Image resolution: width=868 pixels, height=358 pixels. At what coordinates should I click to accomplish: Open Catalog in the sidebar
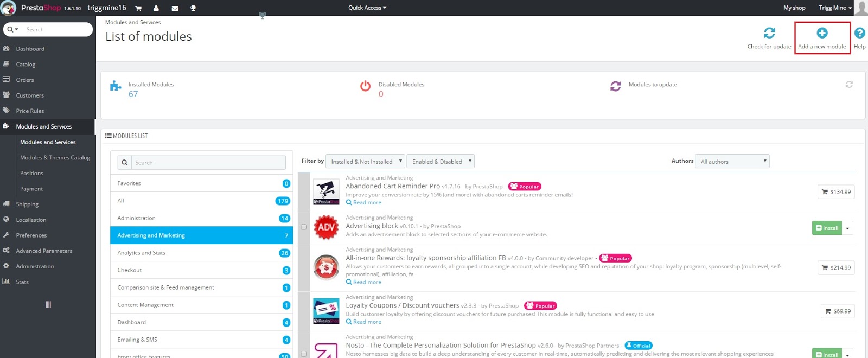point(25,64)
